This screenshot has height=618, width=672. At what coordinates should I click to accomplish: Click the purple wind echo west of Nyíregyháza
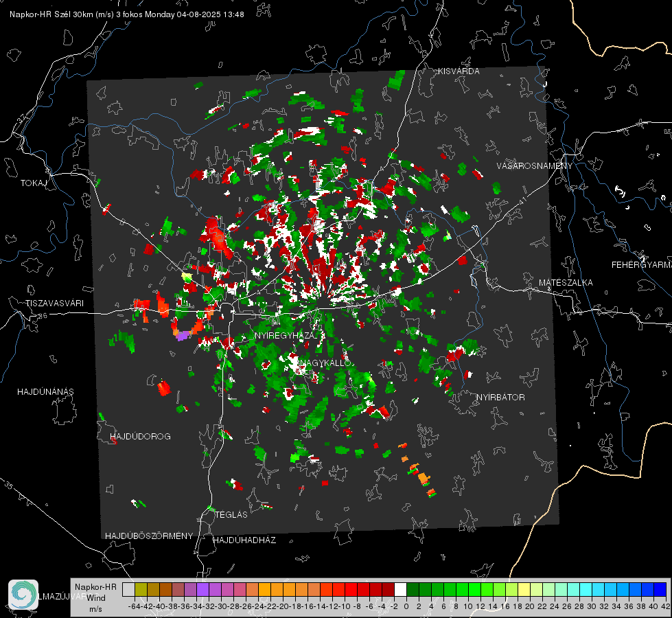click(183, 335)
